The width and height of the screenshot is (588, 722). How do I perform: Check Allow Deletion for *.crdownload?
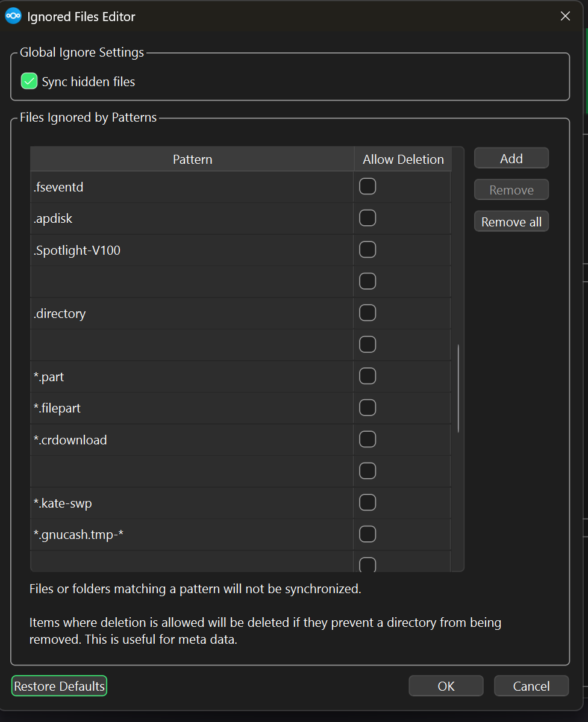[367, 440]
